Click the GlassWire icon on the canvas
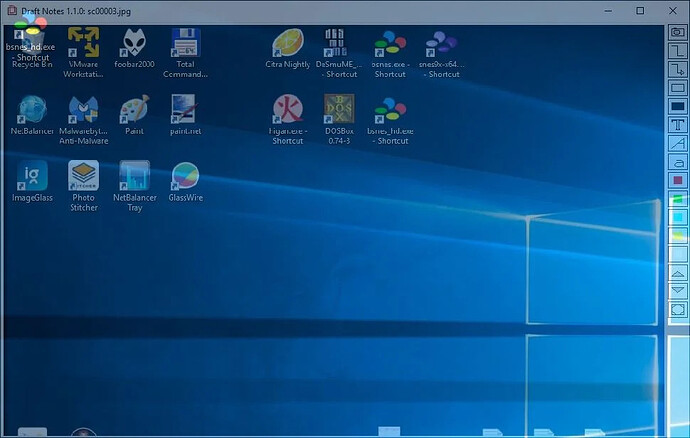The width and height of the screenshot is (690, 438). (x=185, y=176)
